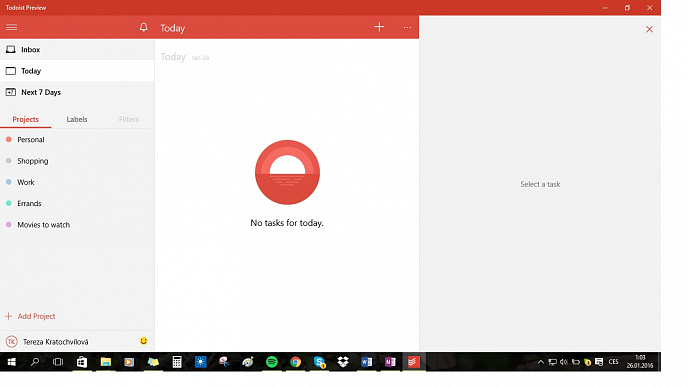Open the three-dot more options menu
This screenshot has height=386, width=688.
click(407, 28)
